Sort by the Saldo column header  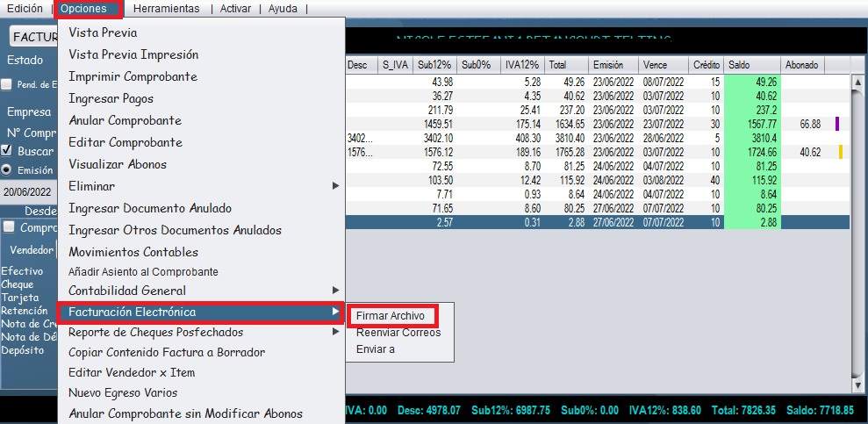[751, 65]
